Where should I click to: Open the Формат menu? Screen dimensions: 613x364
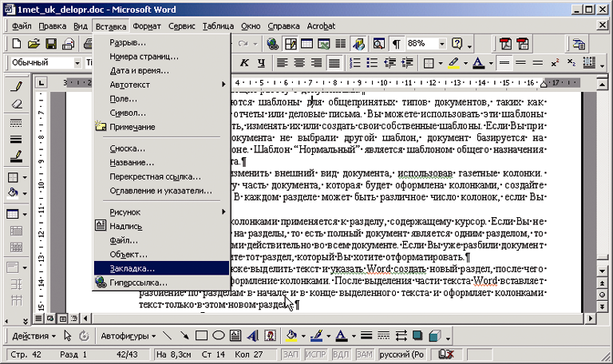147,26
